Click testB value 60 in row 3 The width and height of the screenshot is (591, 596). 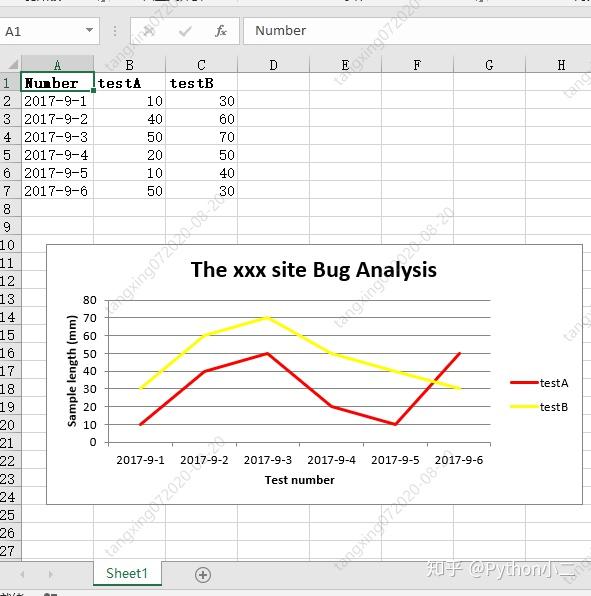[201, 119]
